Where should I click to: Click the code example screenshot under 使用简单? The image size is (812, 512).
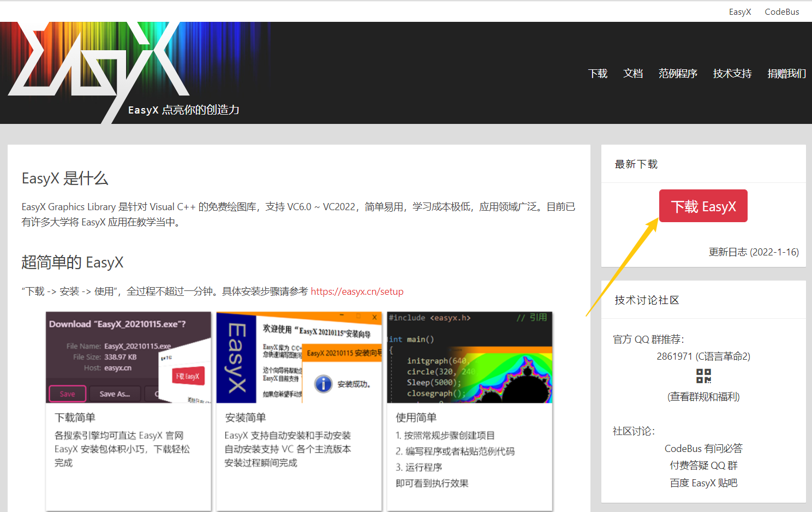pos(469,357)
